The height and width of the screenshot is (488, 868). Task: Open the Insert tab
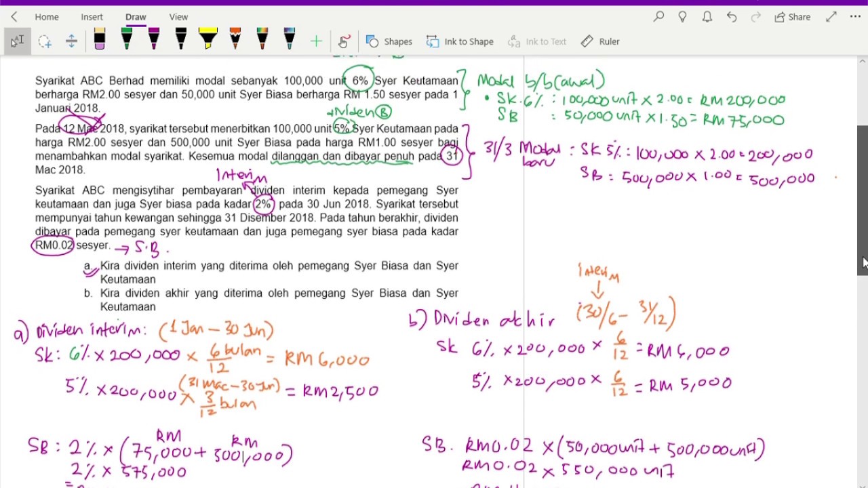(92, 17)
